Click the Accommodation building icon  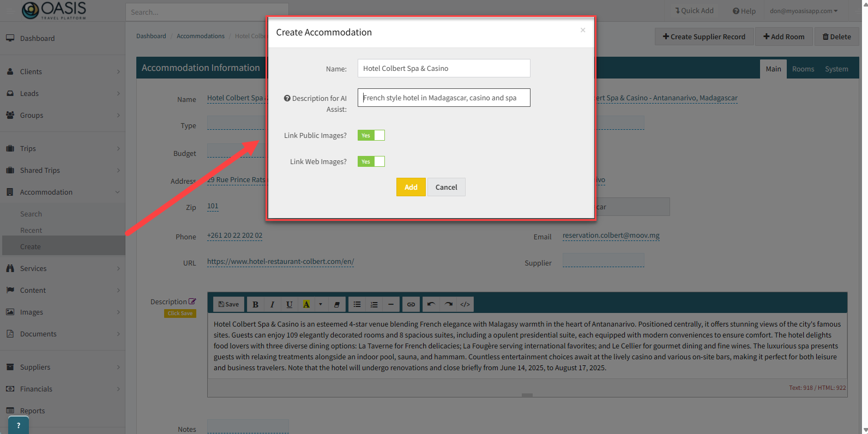10,192
